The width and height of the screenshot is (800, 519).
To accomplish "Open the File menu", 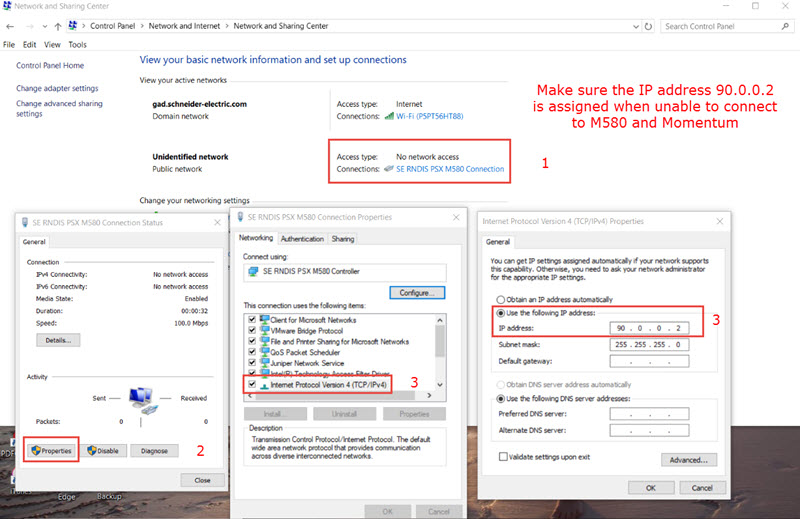I will click(9, 44).
